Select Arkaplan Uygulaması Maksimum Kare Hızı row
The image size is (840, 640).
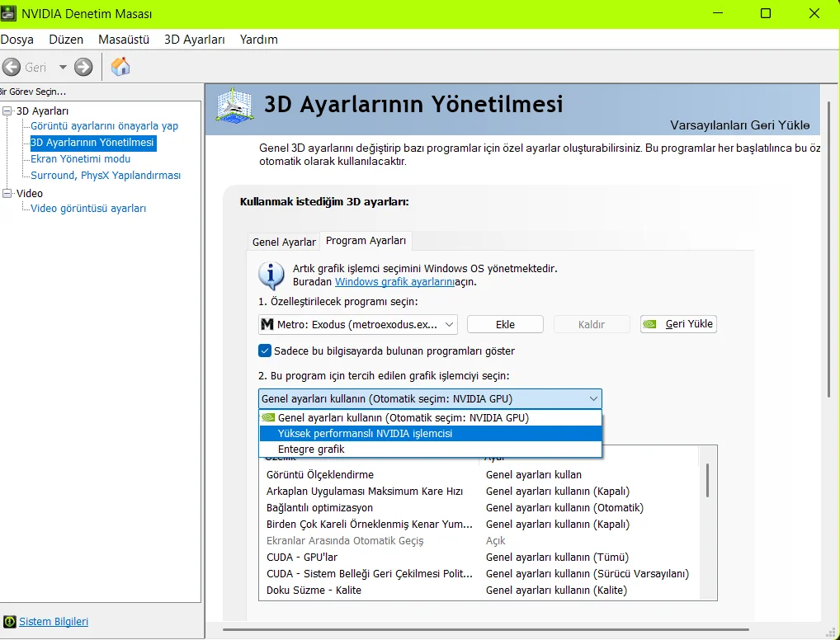point(479,491)
